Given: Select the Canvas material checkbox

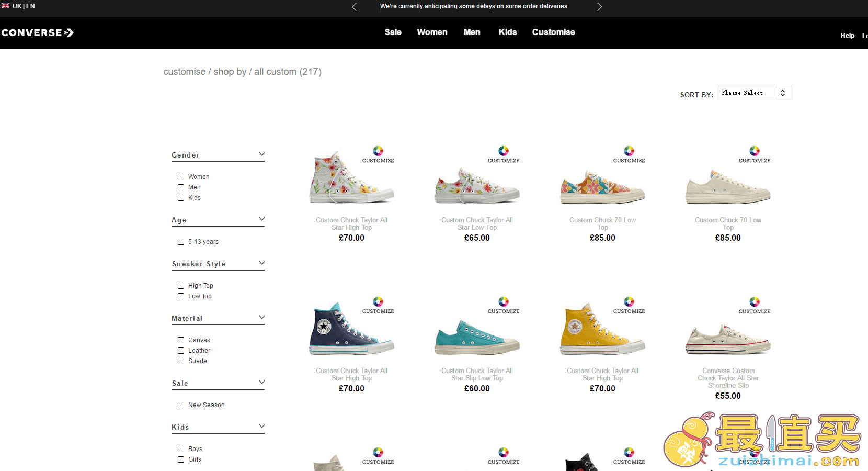Looking at the screenshot, I should tap(181, 340).
